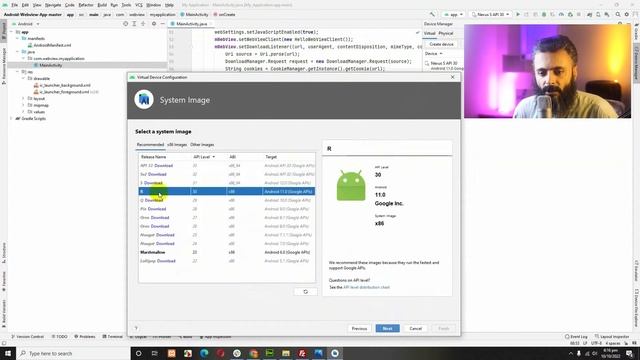
Task: Click Expand All icon in Project panel
Action: click(x=134, y=24)
